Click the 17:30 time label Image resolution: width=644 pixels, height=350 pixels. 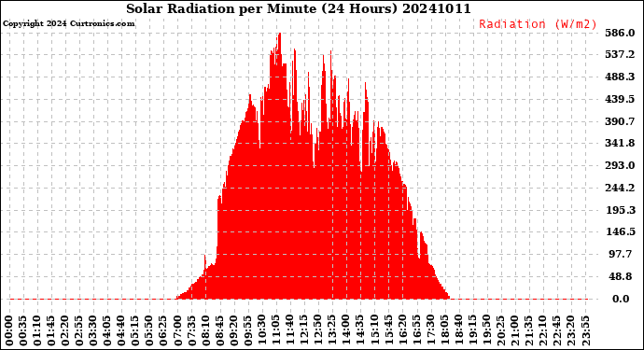[430, 330]
